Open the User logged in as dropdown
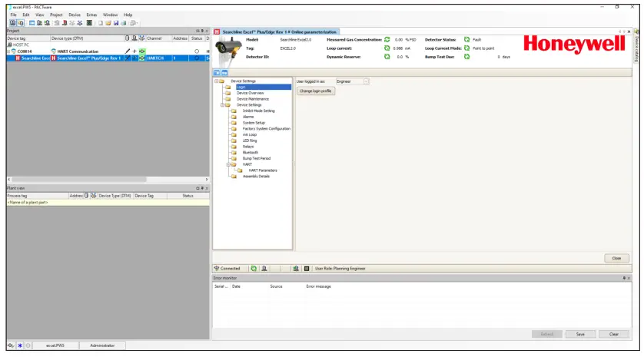The image size is (644, 357). pyautogui.click(x=366, y=81)
